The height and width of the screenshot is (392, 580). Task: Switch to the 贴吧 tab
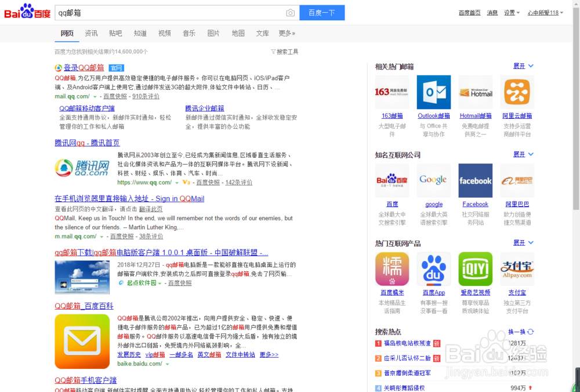coord(115,33)
